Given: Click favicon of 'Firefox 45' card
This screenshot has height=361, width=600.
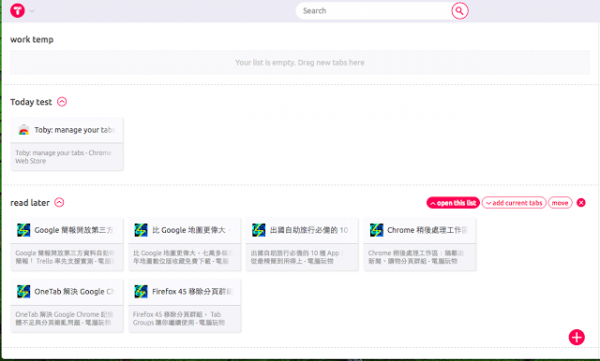Looking at the screenshot, I should (x=141, y=292).
